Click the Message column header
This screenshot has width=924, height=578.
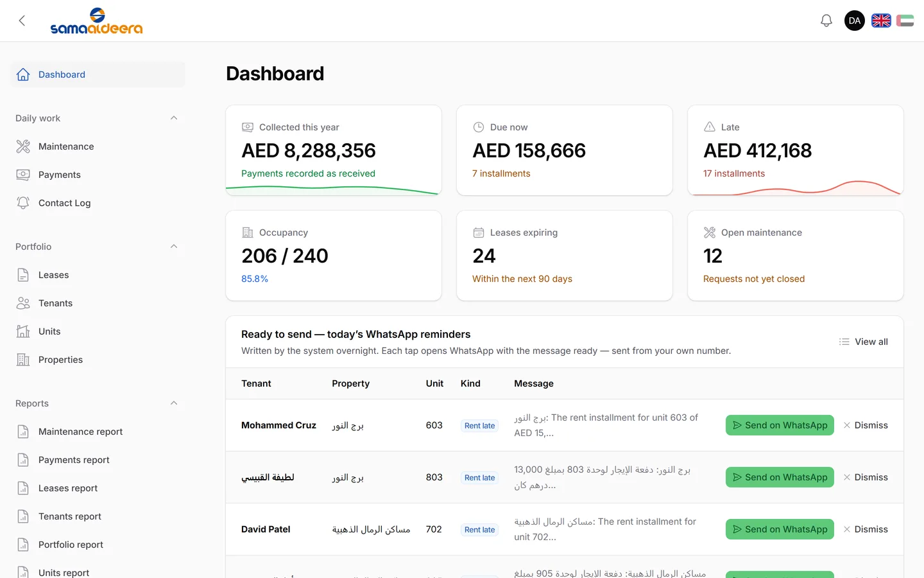tap(534, 383)
